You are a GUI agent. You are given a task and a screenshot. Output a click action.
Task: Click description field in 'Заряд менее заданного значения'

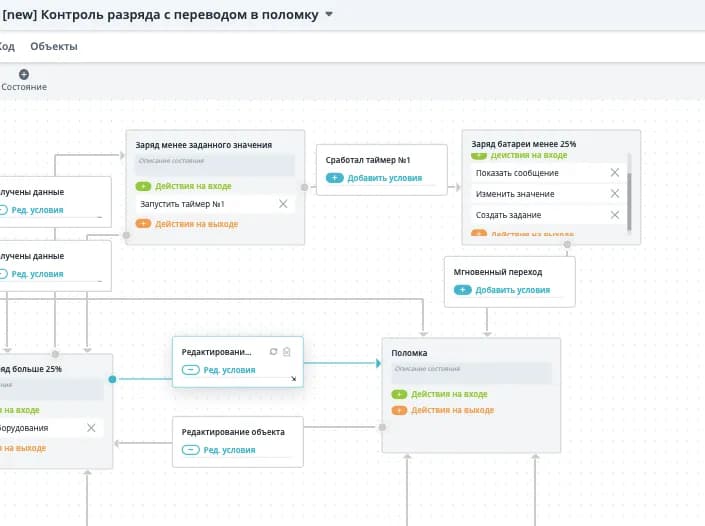click(214, 165)
